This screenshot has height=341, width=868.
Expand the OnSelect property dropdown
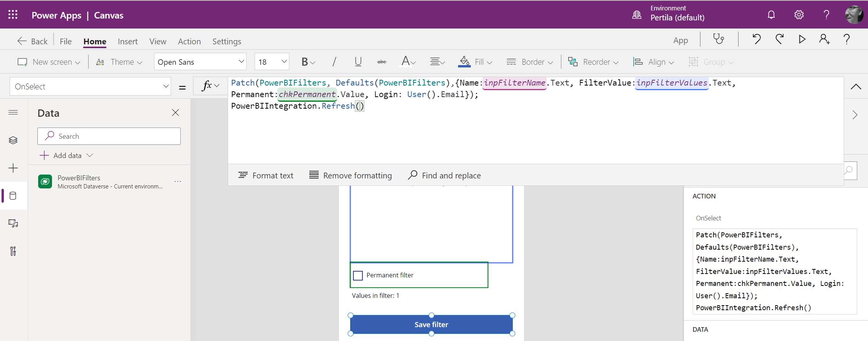click(x=166, y=86)
